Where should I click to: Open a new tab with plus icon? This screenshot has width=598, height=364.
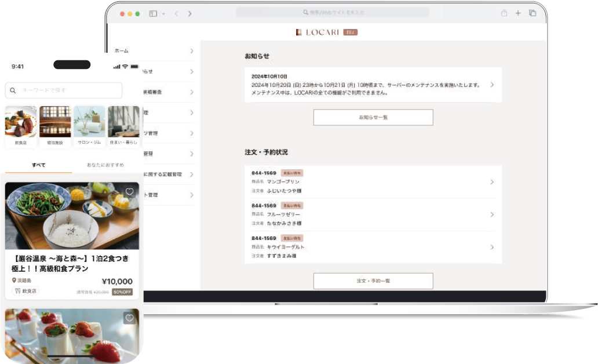coord(518,13)
